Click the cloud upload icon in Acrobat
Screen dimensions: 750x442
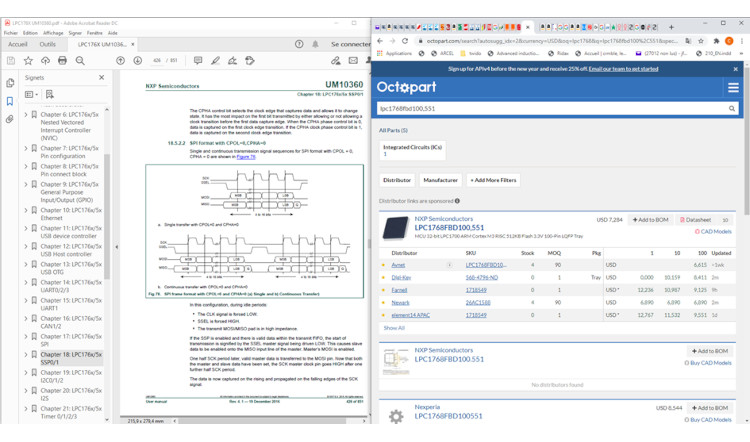[45, 61]
